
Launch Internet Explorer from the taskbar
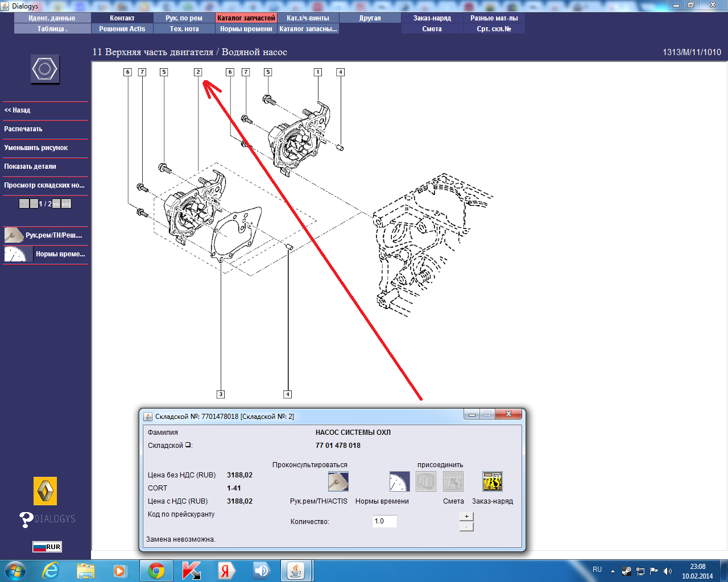click(51, 571)
